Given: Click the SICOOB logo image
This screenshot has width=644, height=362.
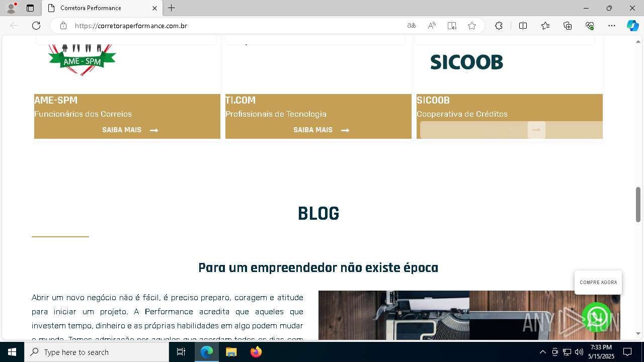Looking at the screenshot, I should click(466, 62).
